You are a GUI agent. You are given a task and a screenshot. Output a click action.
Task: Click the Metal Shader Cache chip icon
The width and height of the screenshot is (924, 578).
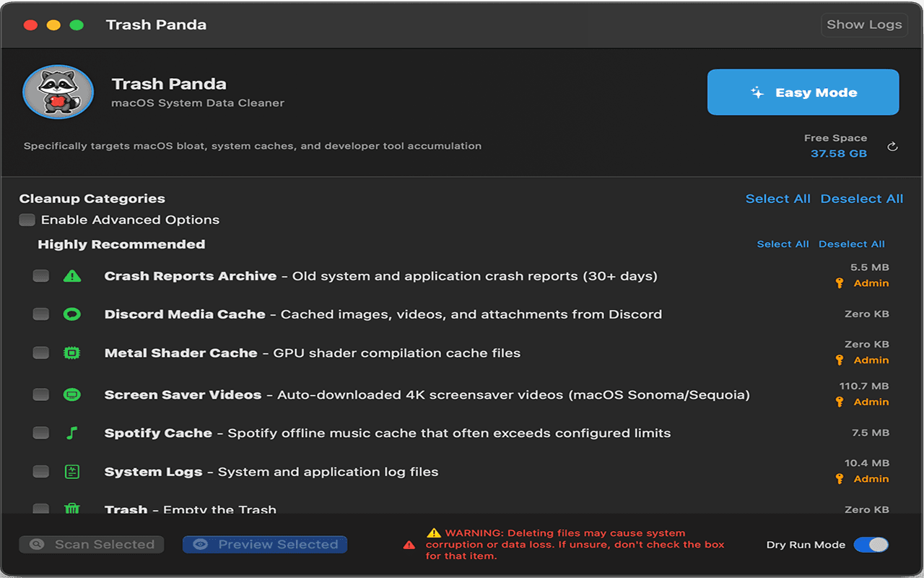coord(71,353)
